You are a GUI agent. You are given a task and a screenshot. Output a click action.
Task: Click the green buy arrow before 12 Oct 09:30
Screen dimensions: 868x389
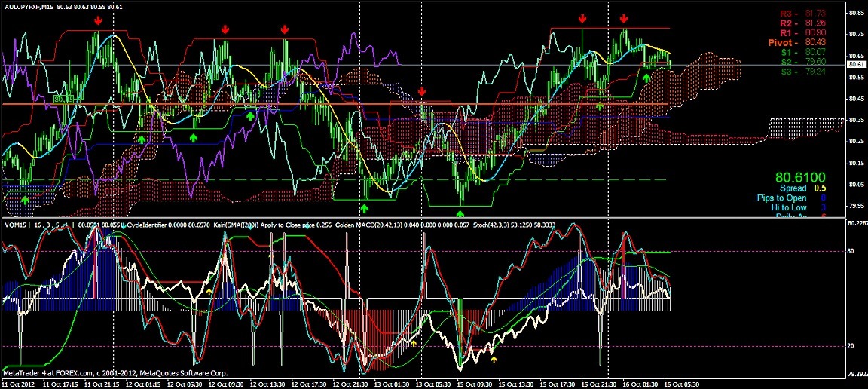coord(194,137)
